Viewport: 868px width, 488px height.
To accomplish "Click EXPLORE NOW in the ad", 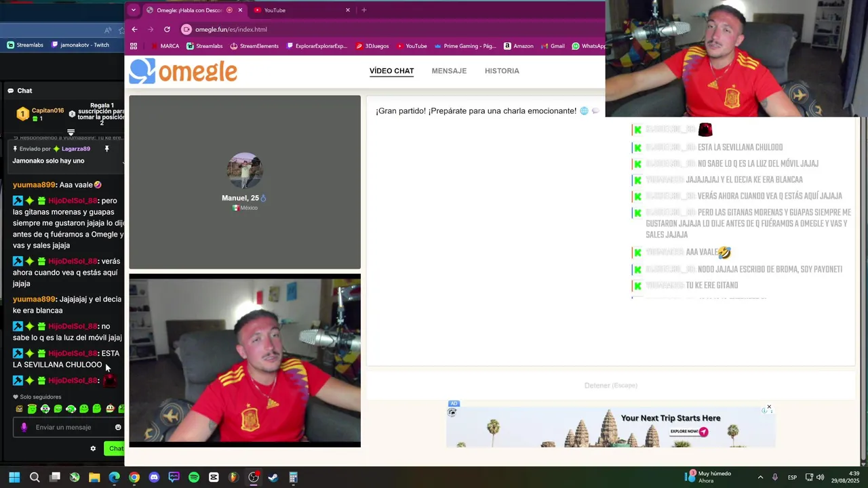I will [x=689, y=432].
